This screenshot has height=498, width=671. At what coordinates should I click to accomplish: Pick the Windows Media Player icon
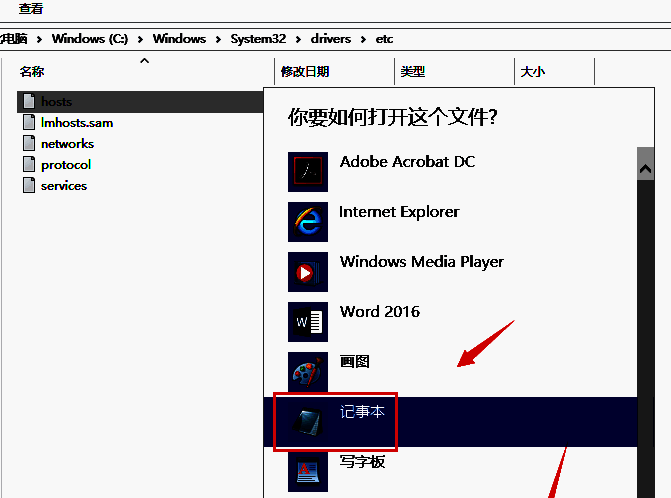[308, 272]
